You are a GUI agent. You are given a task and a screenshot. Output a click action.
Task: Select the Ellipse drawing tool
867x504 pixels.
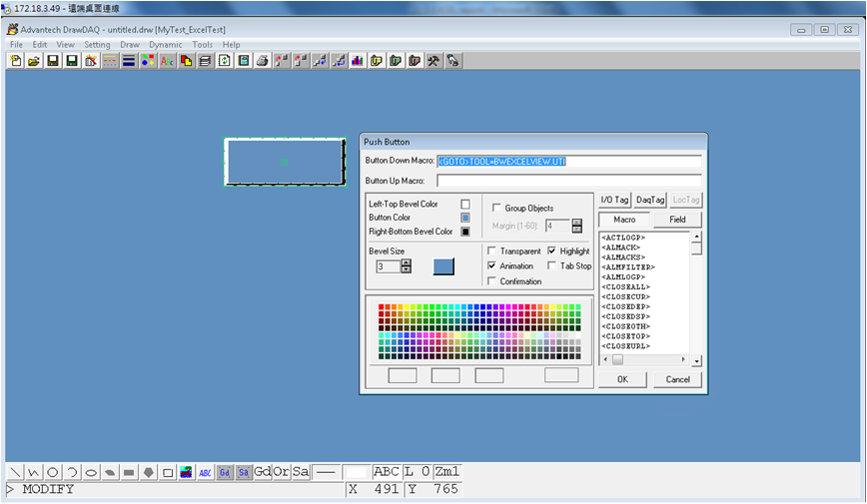click(91, 472)
